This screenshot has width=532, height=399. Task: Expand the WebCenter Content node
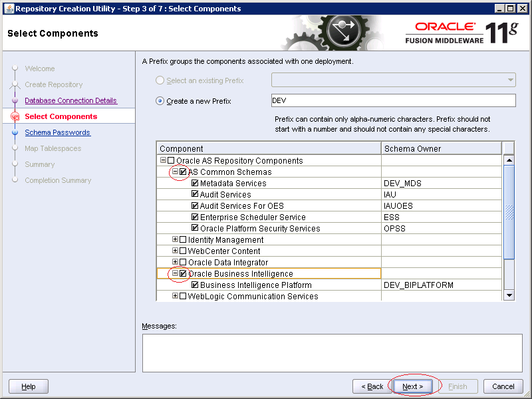click(175, 251)
